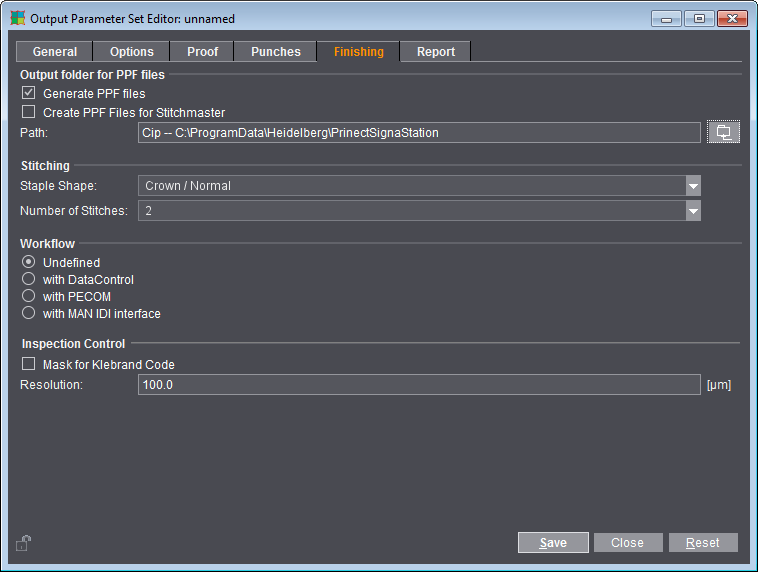Uncheck Generate PPF files checkbox
The height and width of the screenshot is (572, 758).
click(x=29, y=93)
